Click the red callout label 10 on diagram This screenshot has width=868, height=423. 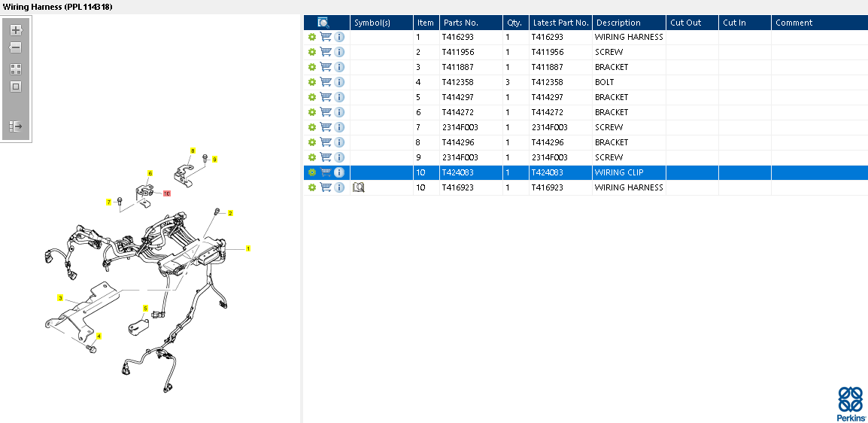point(167,193)
